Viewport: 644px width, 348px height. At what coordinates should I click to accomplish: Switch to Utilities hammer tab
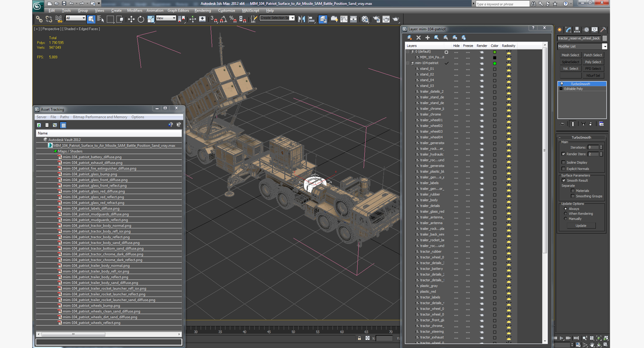(603, 30)
